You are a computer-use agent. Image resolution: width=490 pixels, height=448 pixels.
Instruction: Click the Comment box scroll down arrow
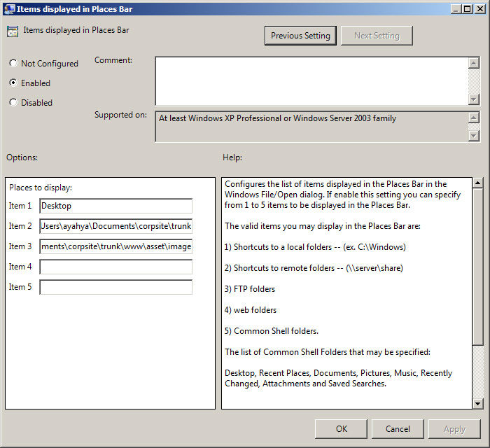(474, 99)
